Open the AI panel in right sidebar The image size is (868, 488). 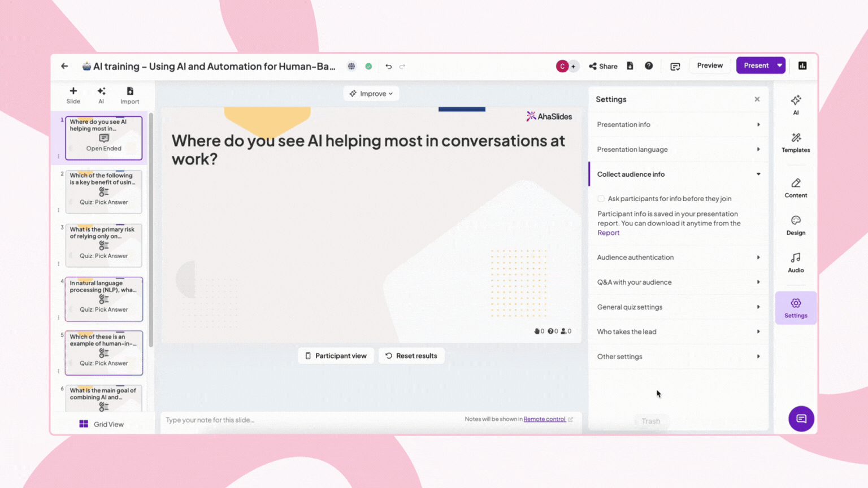point(796,104)
